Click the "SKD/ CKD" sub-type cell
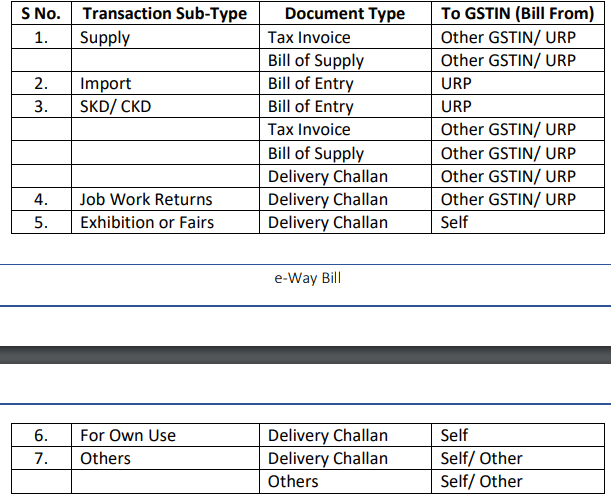Image resolution: width=611 pixels, height=501 pixels. (x=116, y=106)
